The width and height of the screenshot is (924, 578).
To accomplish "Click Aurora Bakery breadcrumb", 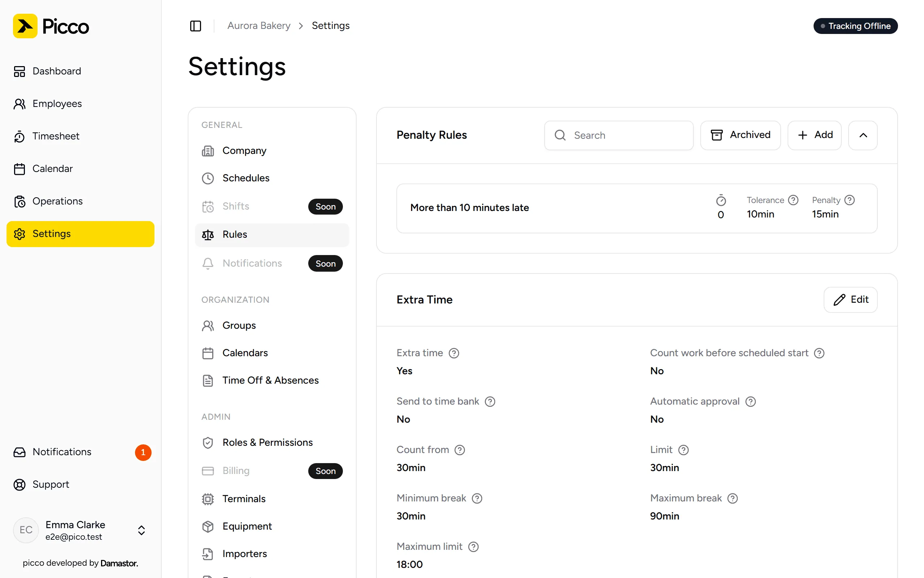I will (x=259, y=26).
